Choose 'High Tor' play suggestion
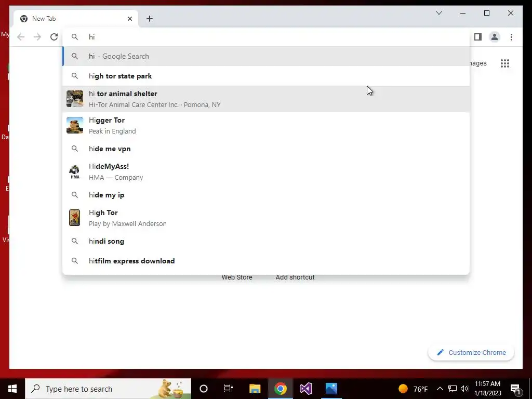 point(267,218)
